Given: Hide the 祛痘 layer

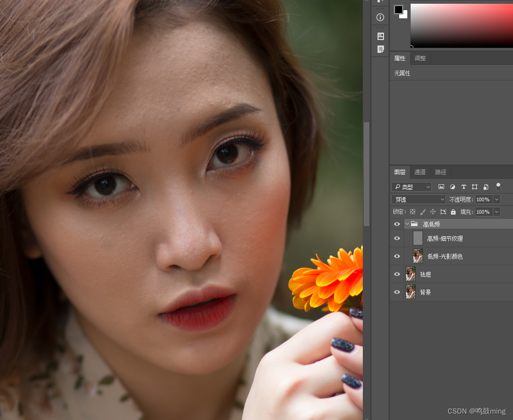Looking at the screenshot, I should pos(397,274).
